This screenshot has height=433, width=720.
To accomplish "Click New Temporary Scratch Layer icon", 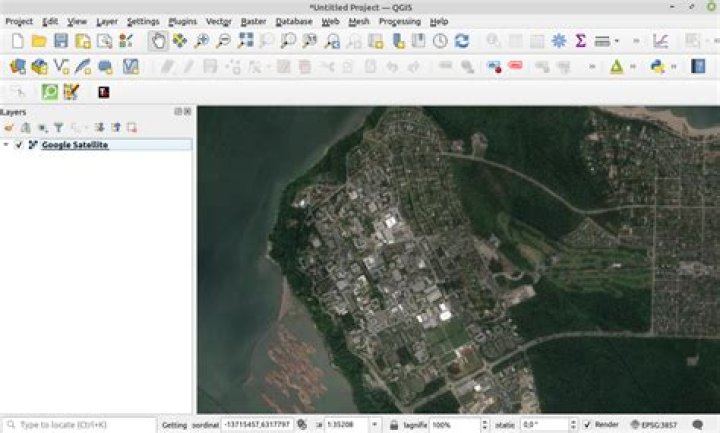I will [105, 67].
